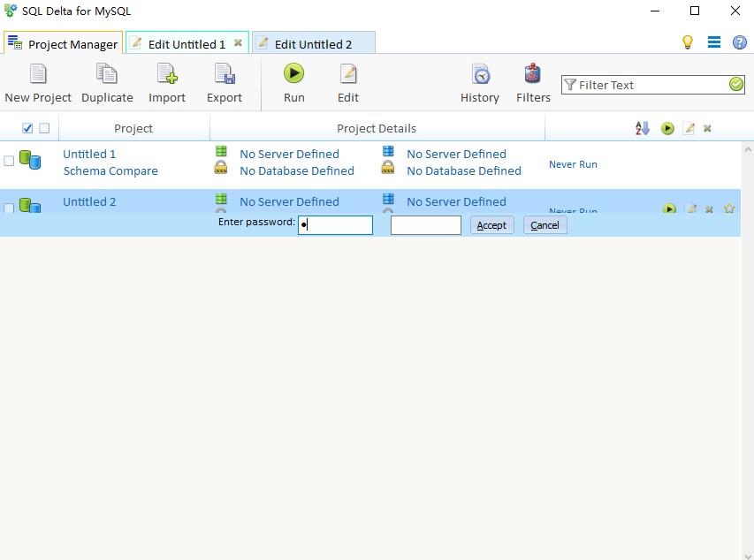Click the Project column header
Viewport: 754px width, 560px height.
(133, 128)
